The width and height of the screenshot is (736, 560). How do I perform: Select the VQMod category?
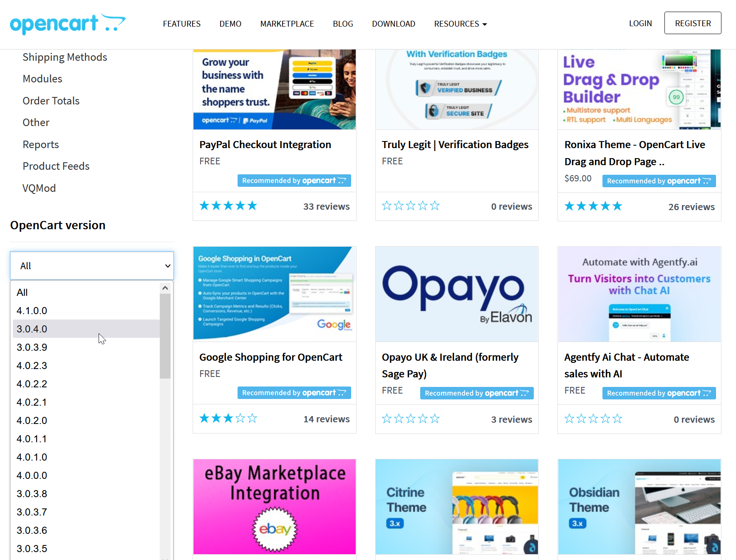39,188
